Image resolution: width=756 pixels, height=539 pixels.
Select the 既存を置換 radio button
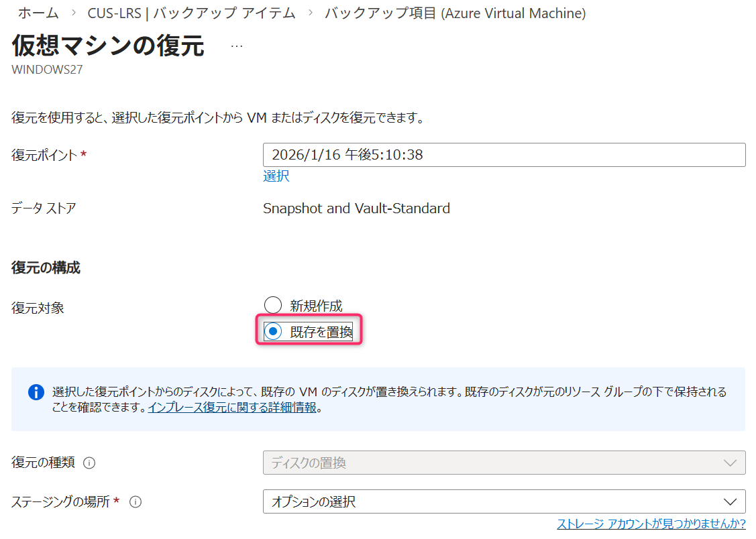tap(272, 332)
